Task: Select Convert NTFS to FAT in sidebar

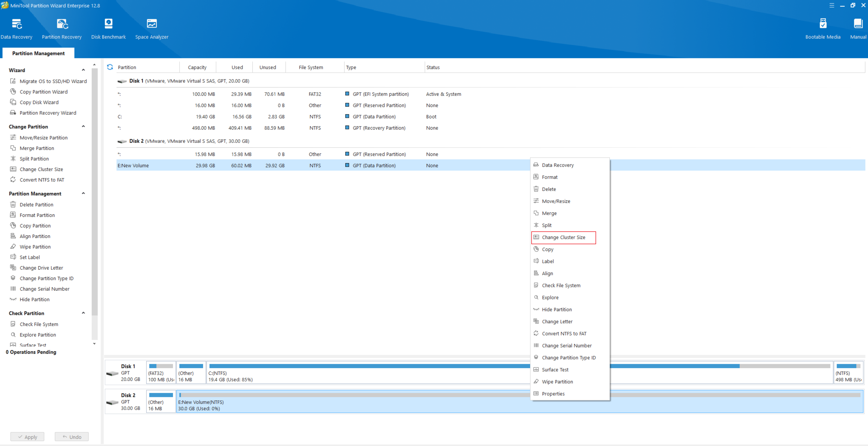Action: [37, 180]
